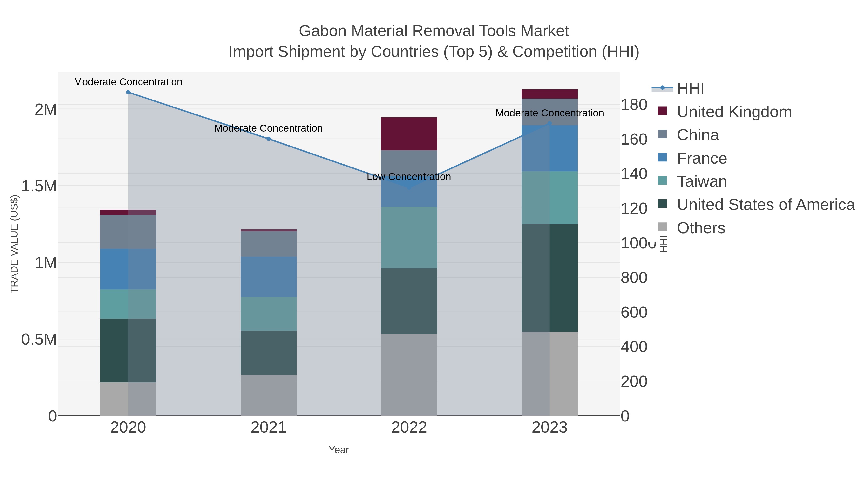Click the 2022 x-axis year label

[x=409, y=428]
